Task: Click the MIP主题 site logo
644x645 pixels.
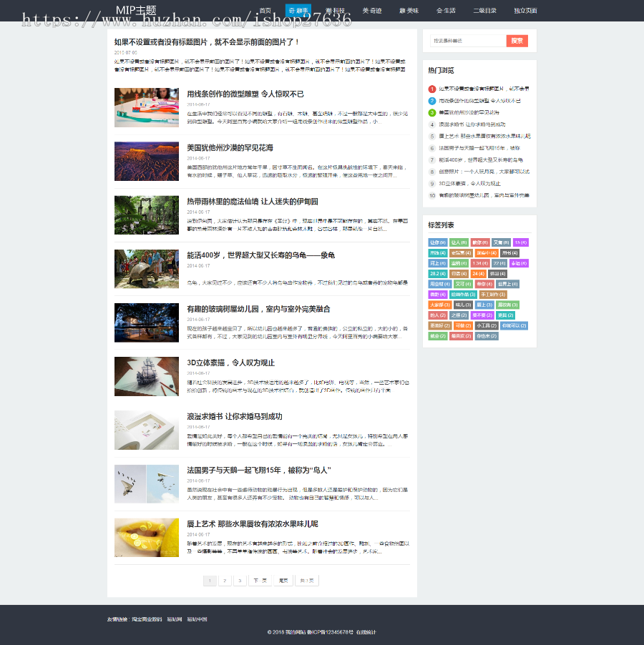Action: coord(136,10)
